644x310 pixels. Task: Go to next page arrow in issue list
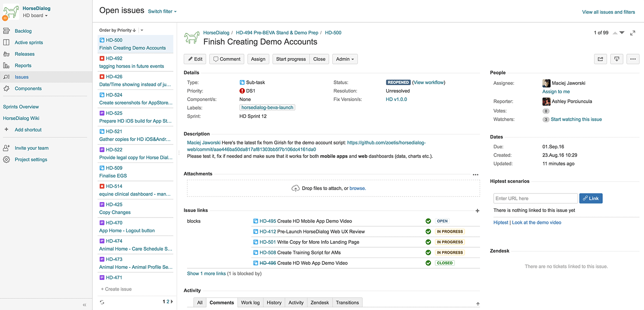(172, 302)
